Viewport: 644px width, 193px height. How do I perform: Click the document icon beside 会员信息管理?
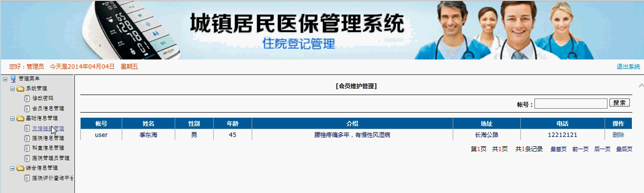click(27, 108)
